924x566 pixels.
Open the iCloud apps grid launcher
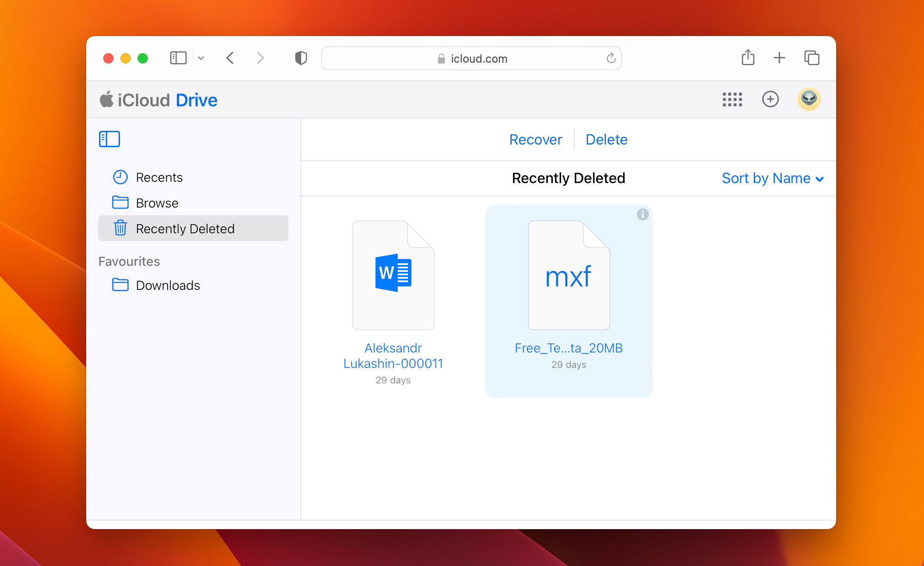(x=732, y=99)
